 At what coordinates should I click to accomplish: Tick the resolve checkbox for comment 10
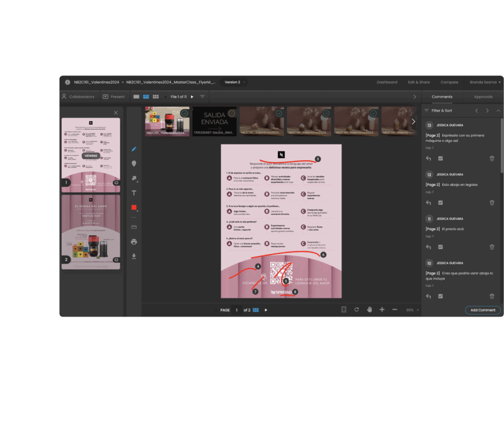440,296
